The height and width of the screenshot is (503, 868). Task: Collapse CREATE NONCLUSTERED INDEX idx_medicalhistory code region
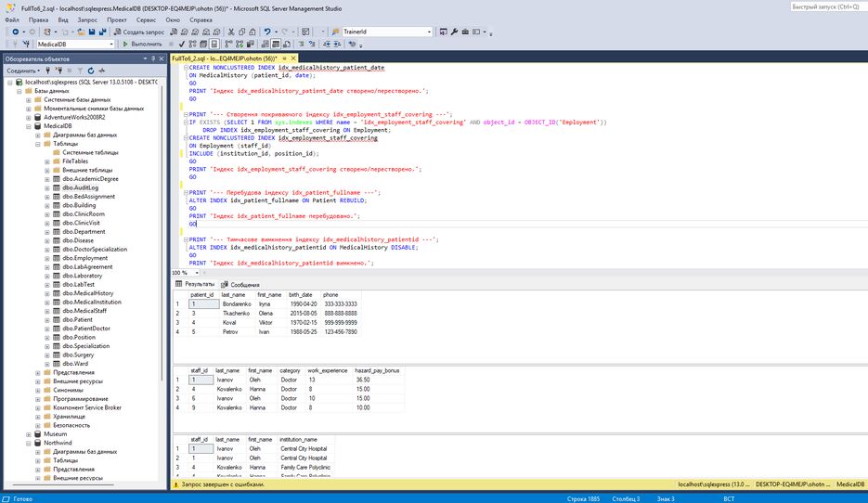coord(186,68)
